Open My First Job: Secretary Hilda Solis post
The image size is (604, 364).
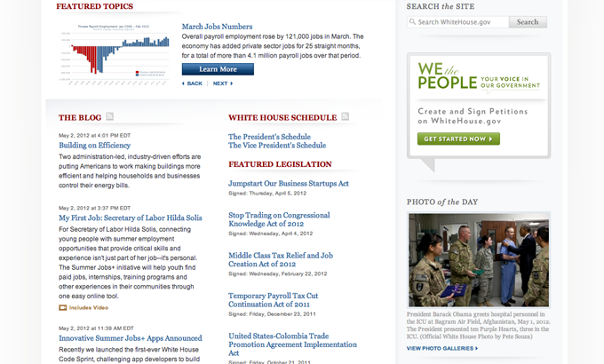click(131, 218)
